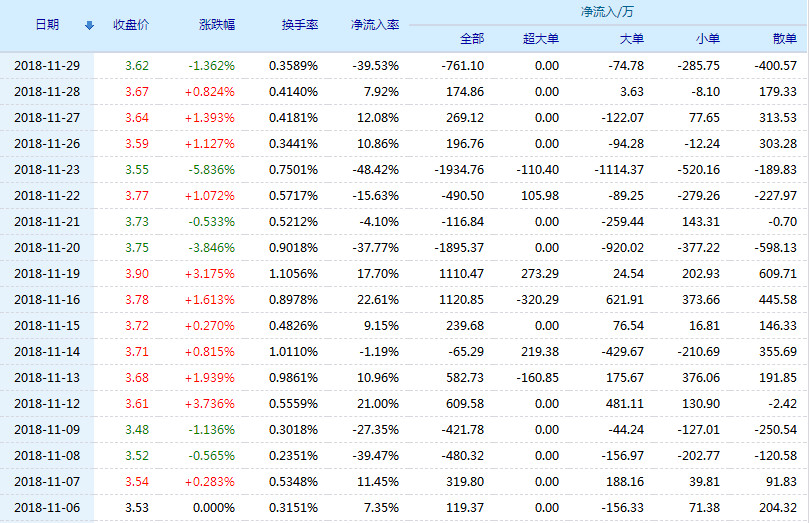812x523 pixels.
Task: Click the blue sort arrow beside 日期
Action: [x=89, y=25]
